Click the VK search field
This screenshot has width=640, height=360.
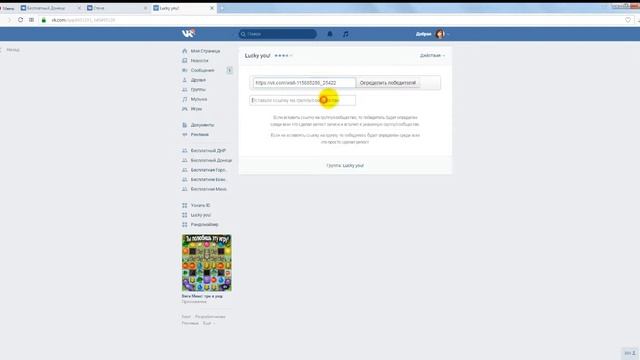[x=278, y=34]
